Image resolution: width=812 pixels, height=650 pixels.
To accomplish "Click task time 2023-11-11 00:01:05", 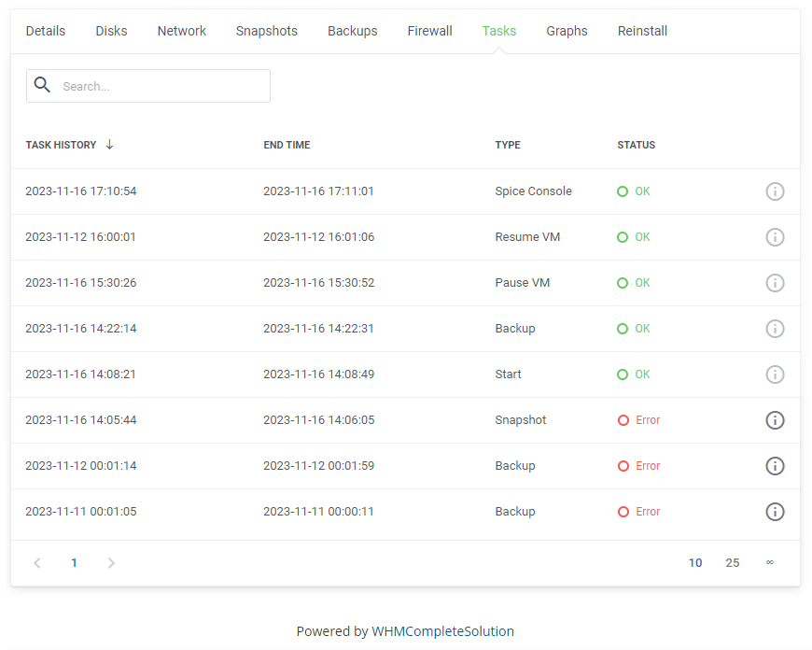I will (x=81, y=512).
